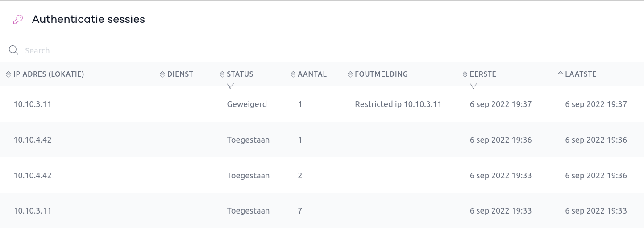Click sort arrows next to AANTAL
The image size is (644, 230).
(293, 74)
